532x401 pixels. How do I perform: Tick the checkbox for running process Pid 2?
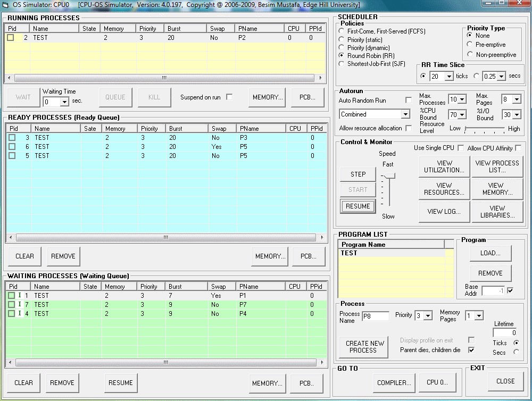pos(11,38)
